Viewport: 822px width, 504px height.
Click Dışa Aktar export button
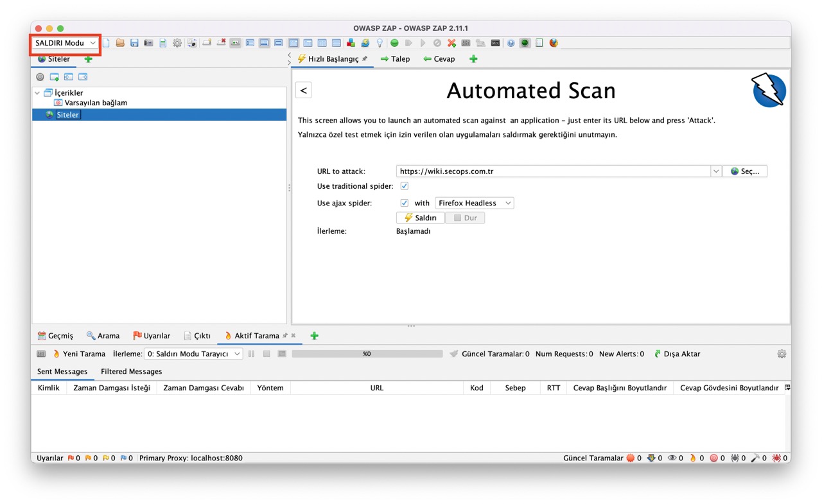coord(677,354)
